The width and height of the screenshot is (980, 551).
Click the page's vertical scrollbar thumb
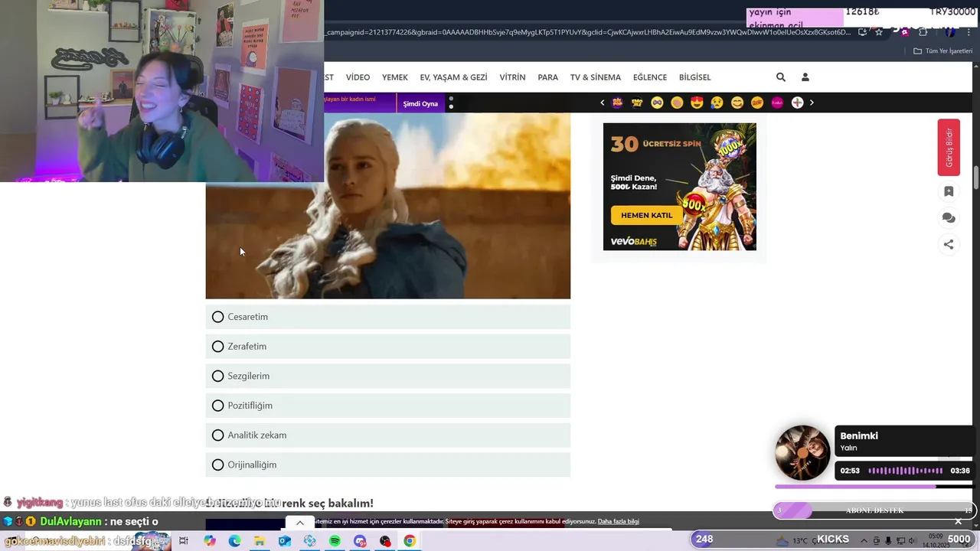(x=976, y=177)
